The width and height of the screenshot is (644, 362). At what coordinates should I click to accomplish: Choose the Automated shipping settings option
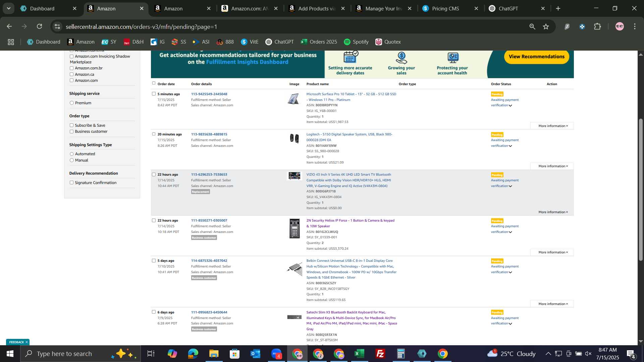71,154
